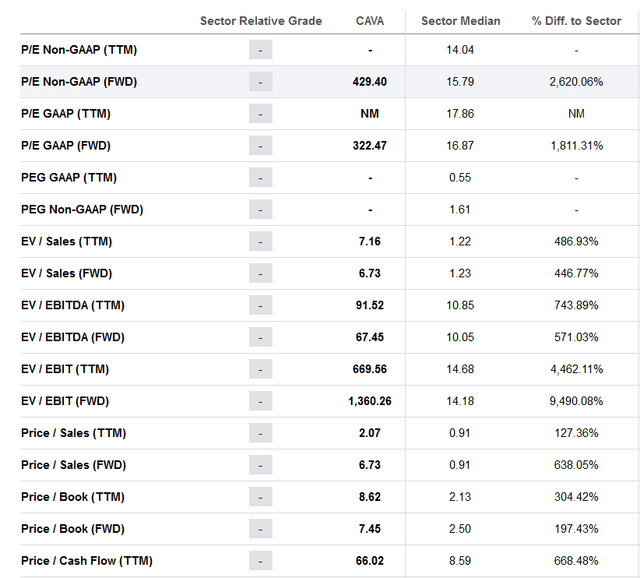Click the grade badge for P/E GAAP (FWD)

tap(260, 146)
